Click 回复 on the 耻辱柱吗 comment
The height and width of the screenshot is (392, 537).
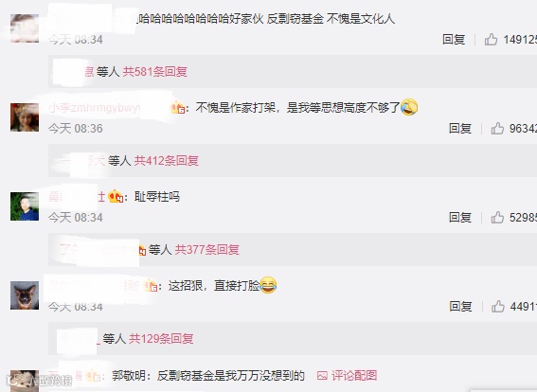(x=460, y=218)
